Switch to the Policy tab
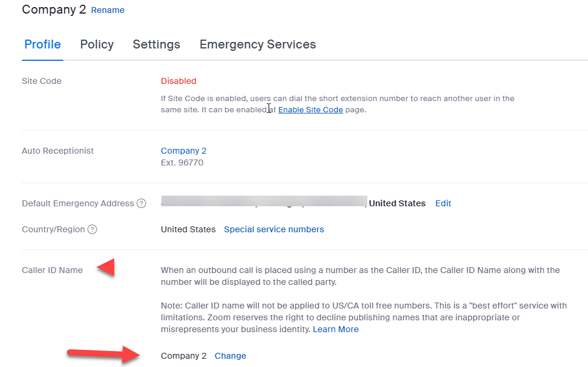This screenshot has width=588, height=367. [97, 44]
